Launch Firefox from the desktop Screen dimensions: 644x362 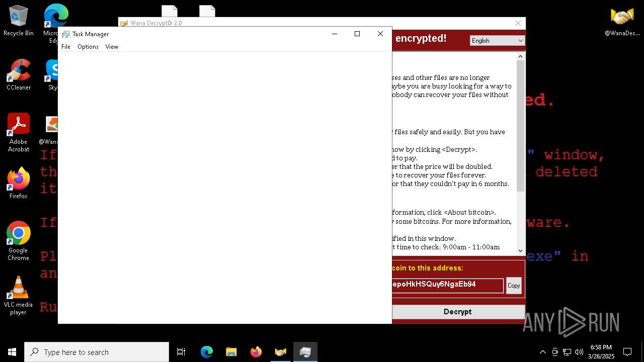point(18,183)
